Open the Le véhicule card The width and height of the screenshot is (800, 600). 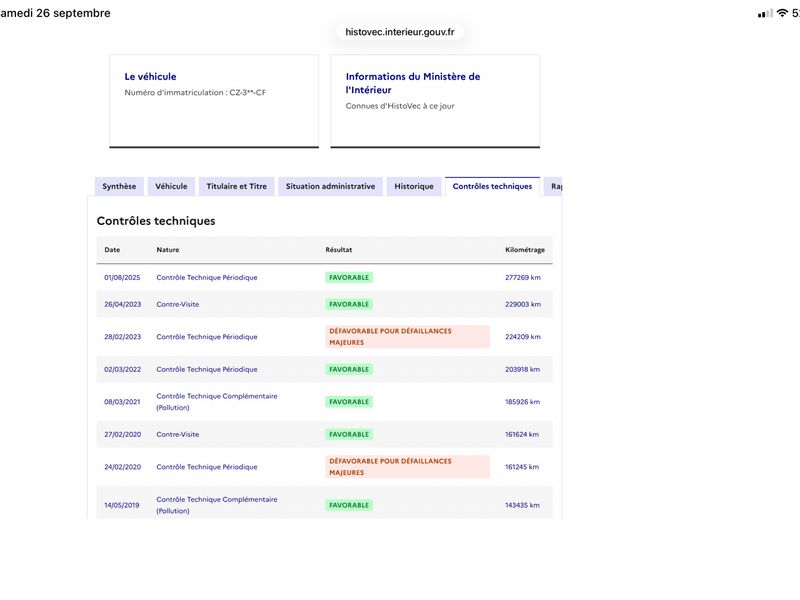pyautogui.click(x=214, y=101)
